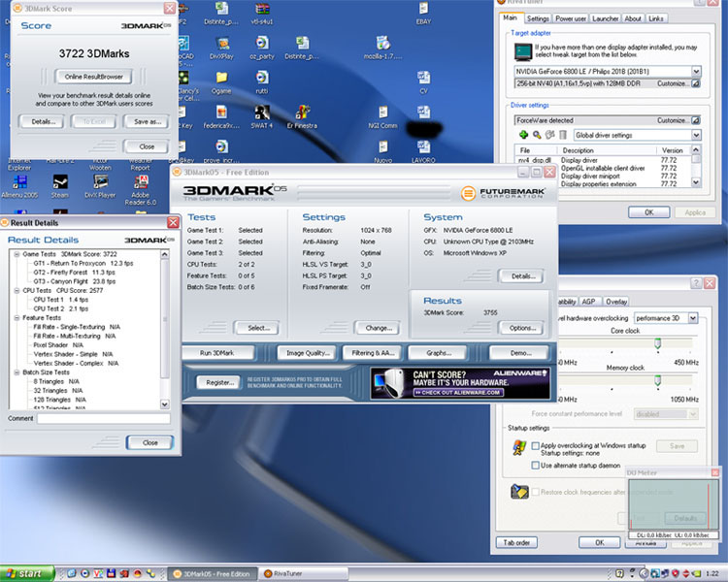
Task: Open the LAVORO document icon
Action: (423, 151)
